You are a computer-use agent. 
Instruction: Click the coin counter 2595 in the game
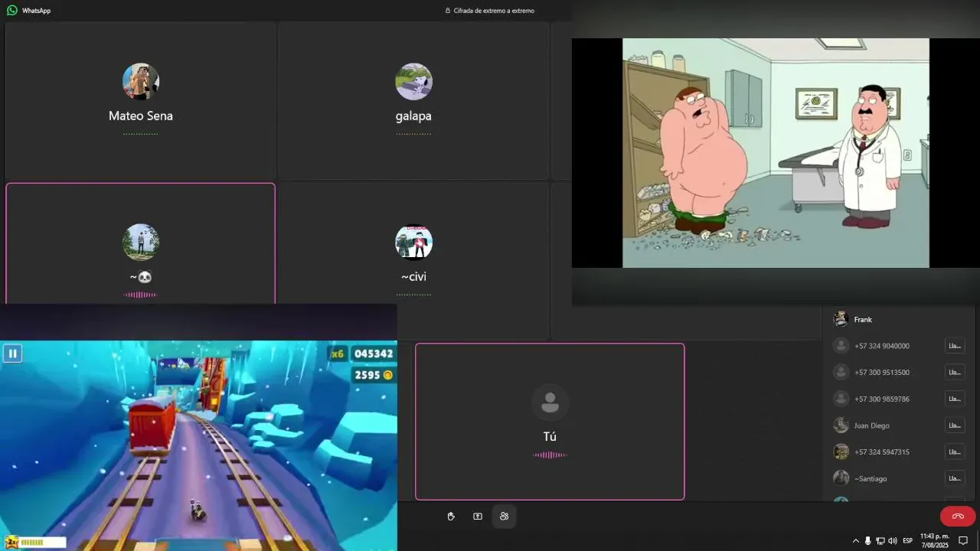click(374, 375)
